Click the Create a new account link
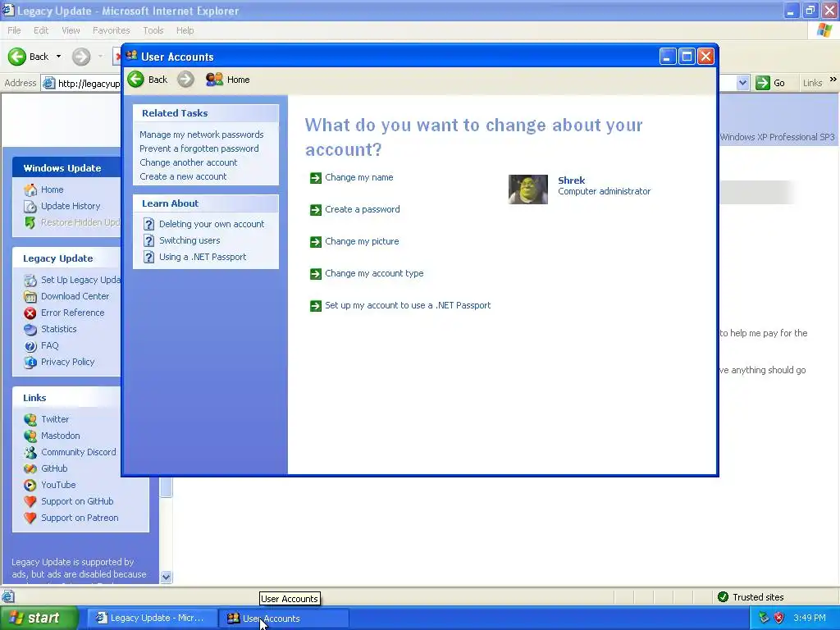Image resolution: width=840 pixels, height=630 pixels. click(183, 176)
